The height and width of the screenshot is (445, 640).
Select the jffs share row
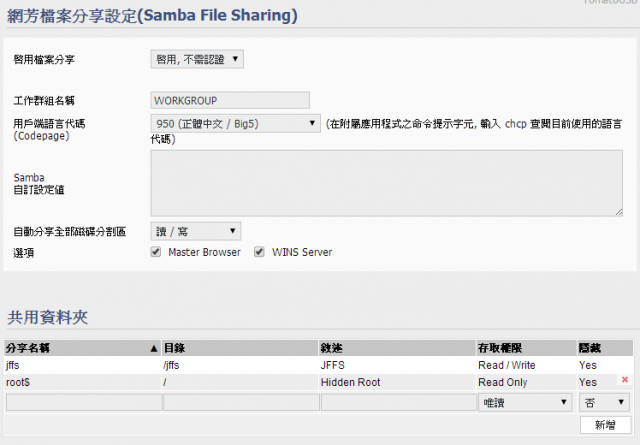click(318, 365)
